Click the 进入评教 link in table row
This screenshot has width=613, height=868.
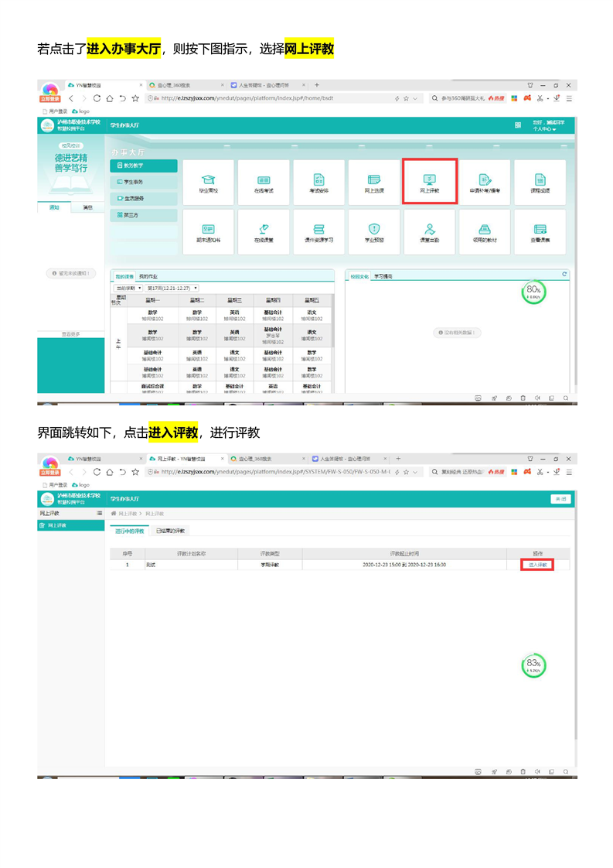pyautogui.click(x=537, y=565)
